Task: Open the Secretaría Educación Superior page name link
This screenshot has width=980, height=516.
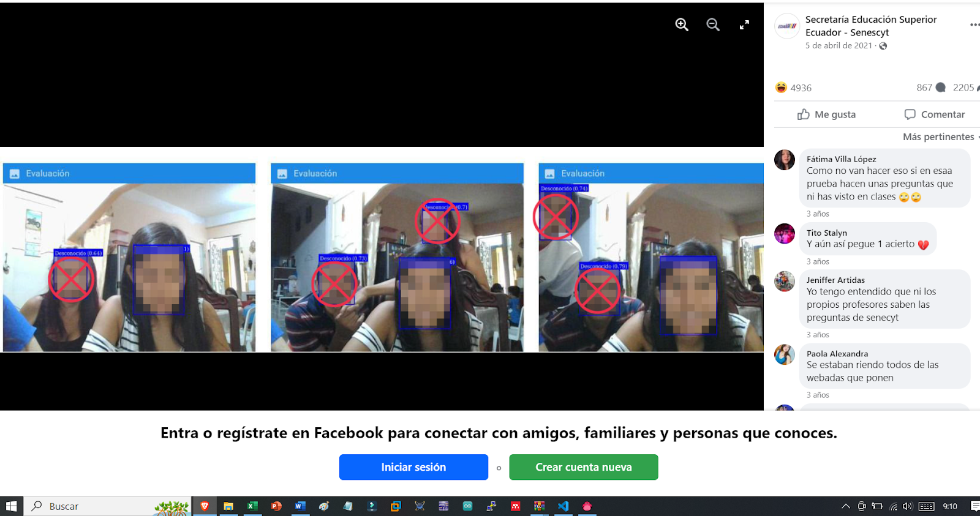Action: [871, 26]
